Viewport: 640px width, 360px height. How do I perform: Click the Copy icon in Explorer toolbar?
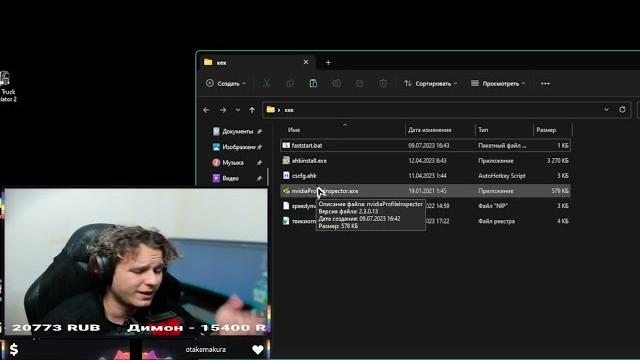(x=290, y=84)
